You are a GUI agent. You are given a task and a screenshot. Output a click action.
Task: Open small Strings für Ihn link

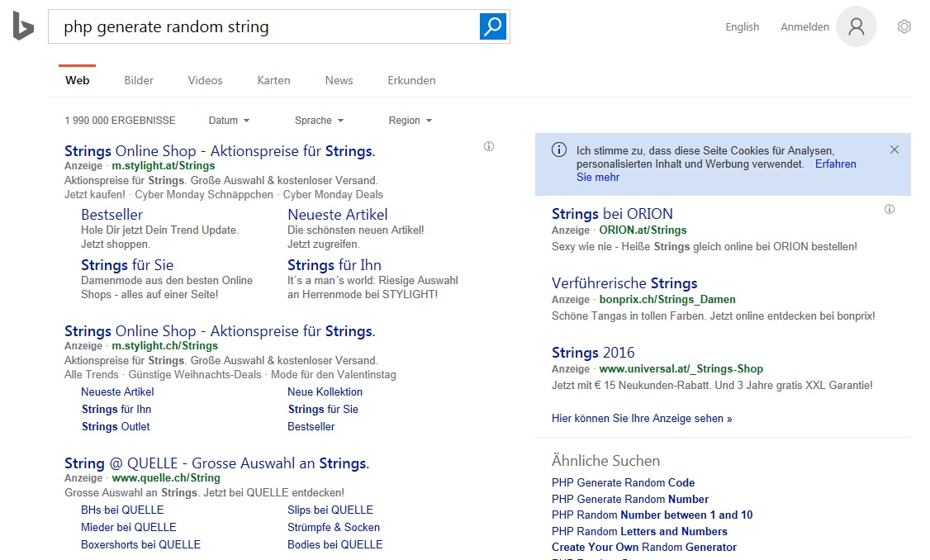(x=116, y=409)
